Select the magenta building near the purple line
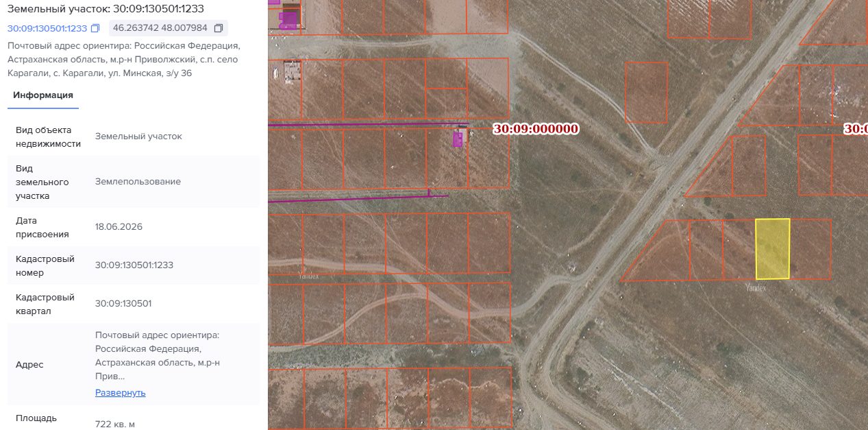Screen dimensions: 868x430 (x=458, y=139)
